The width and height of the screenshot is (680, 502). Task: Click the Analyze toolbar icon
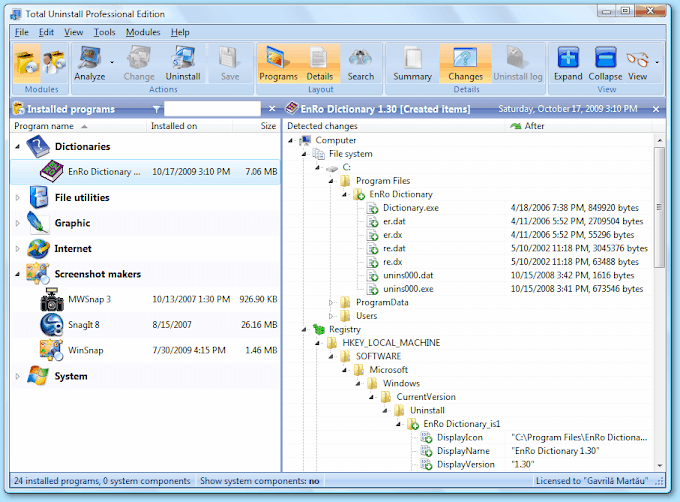pyautogui.click(x=90, y=63)
